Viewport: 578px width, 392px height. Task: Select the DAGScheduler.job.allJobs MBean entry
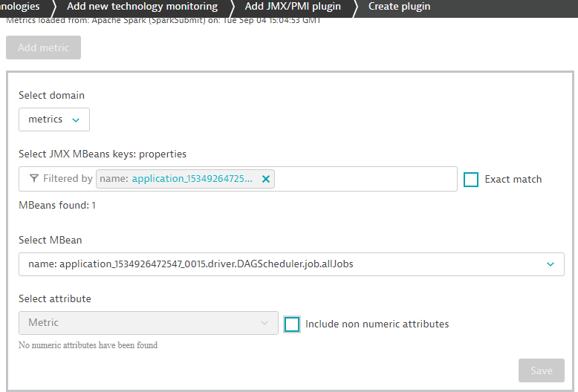click(191, 264)
